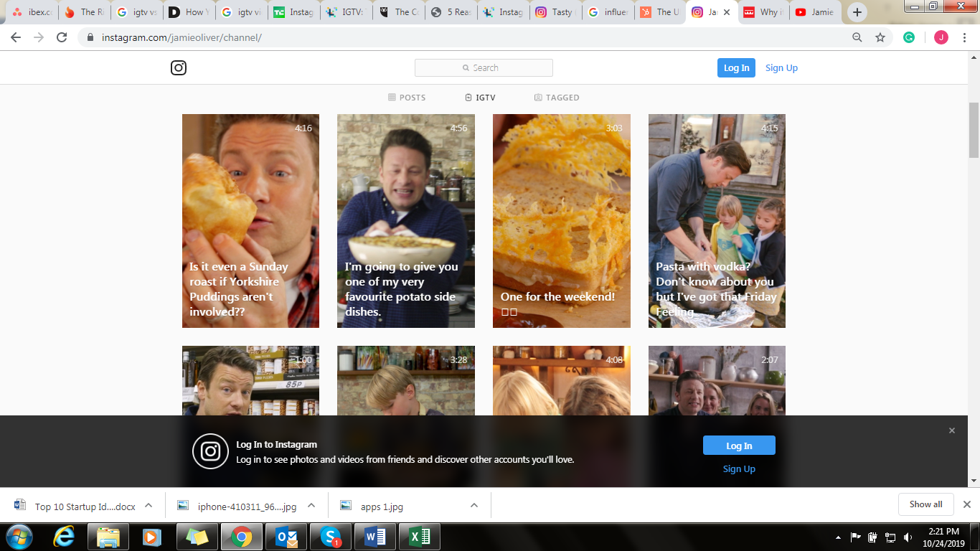This screenshot has height=551, width=980.
Task: Click the blue Log In button in header
Action: [x=736, y=68]
